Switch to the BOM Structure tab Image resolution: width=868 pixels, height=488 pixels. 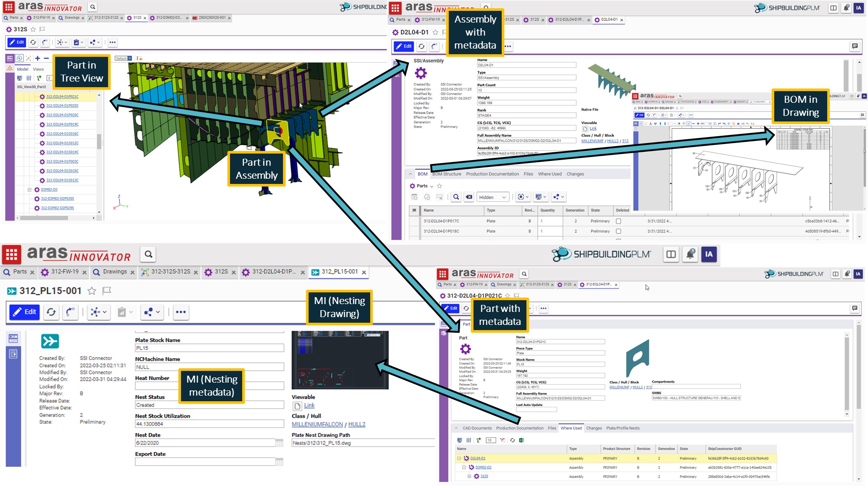[x=446, y=174]
